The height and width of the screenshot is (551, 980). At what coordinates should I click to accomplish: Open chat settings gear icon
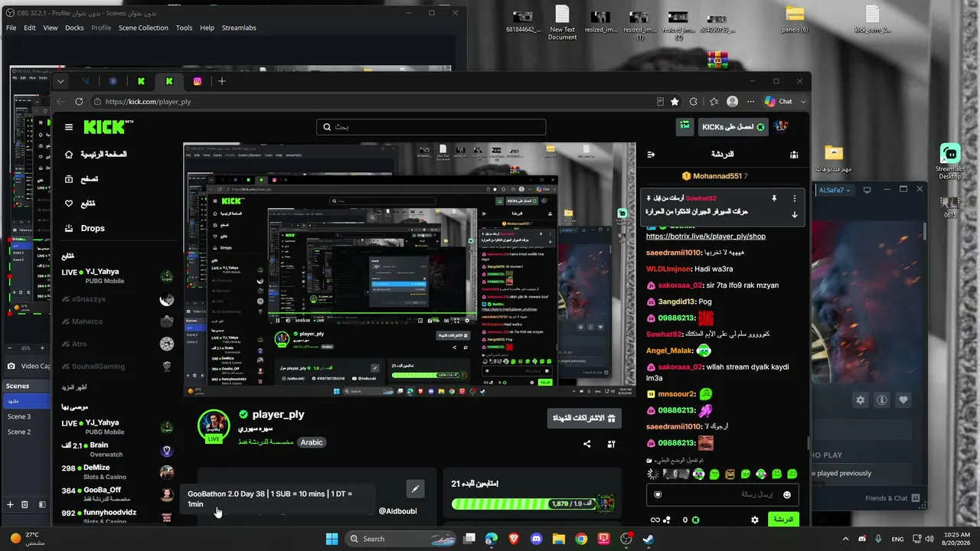pos(755,520)
